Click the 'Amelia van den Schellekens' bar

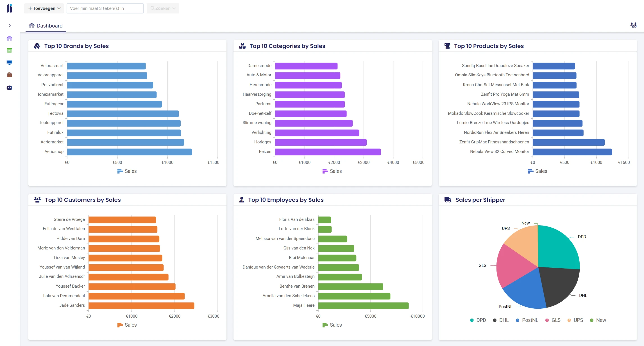click(354, 296)
